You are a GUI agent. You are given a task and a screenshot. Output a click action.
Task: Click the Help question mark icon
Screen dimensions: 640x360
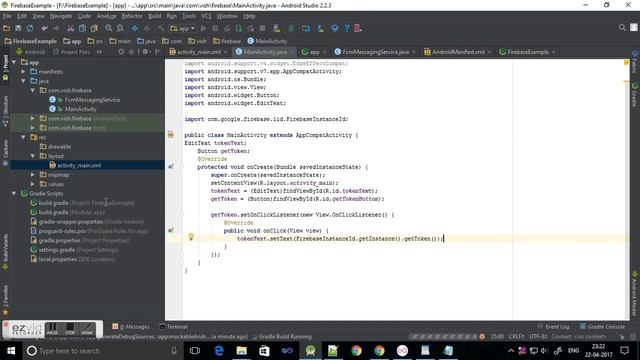[347, 28]
